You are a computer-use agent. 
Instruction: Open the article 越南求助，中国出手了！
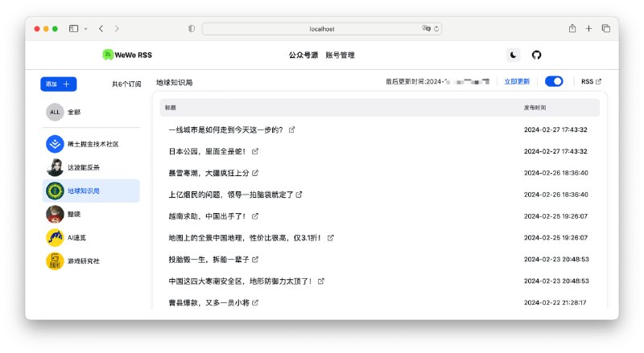tap(208, 216)
